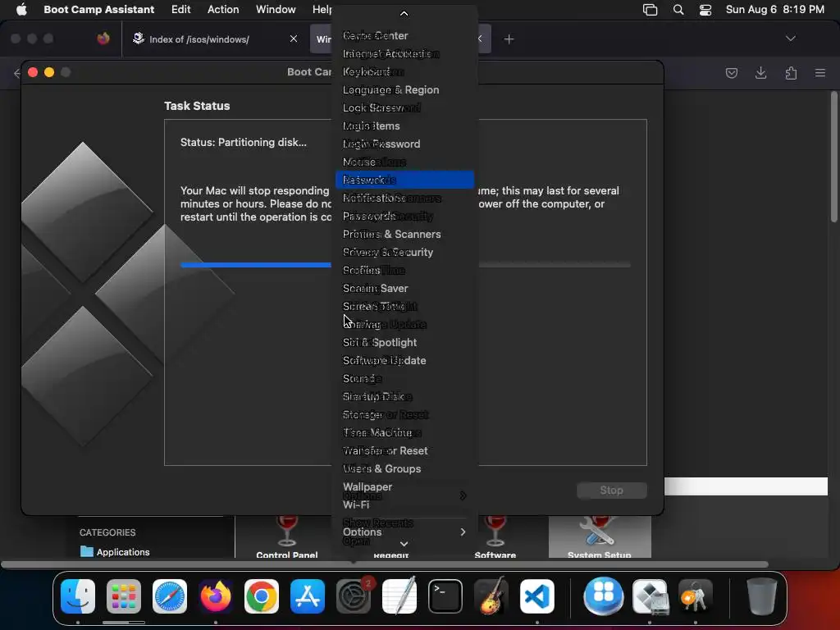Expand the Options submenu in Dock menu
Viewport: 840px width, 630px height.
tap(404, 532)
